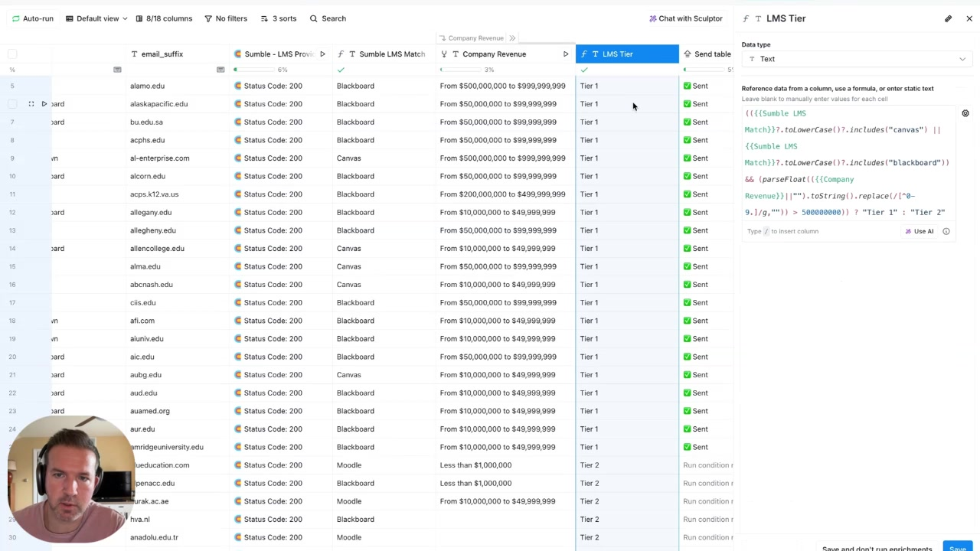This screenshot has width=980, height=551.
Task: Expand the Company Revenue group chevrons
Action: [x=512, y=38]
